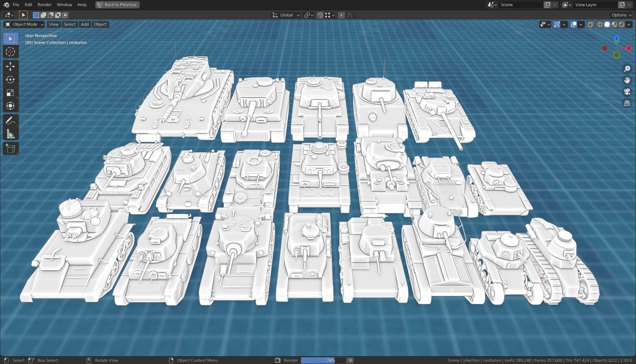
Task: Open the Help menu
Action: pyautogui.click(x=82, y=4)
